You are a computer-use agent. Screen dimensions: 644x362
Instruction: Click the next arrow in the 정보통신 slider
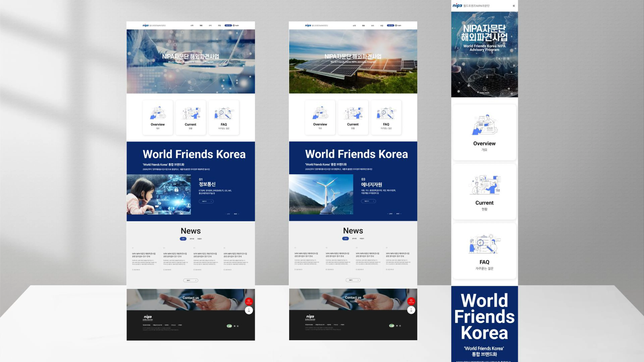[236, 214]
